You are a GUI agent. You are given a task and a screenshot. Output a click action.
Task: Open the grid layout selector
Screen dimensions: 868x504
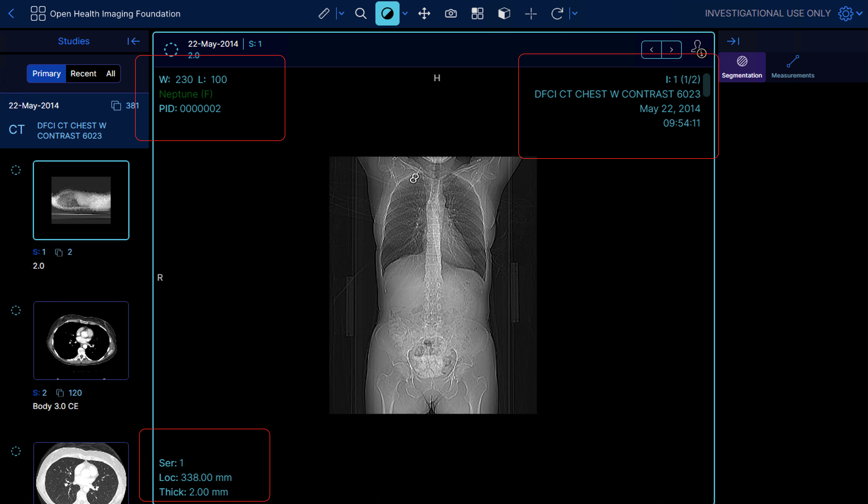(x=478, y=14)
